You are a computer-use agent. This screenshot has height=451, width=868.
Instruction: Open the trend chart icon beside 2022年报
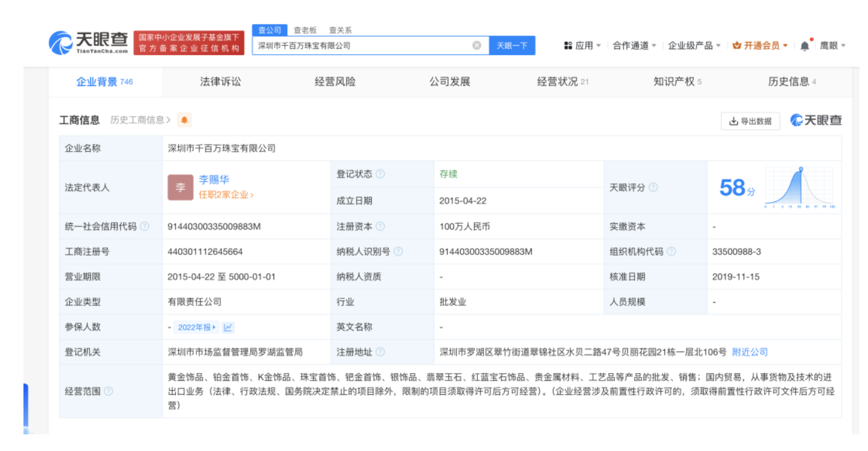[x=228, y=327]
